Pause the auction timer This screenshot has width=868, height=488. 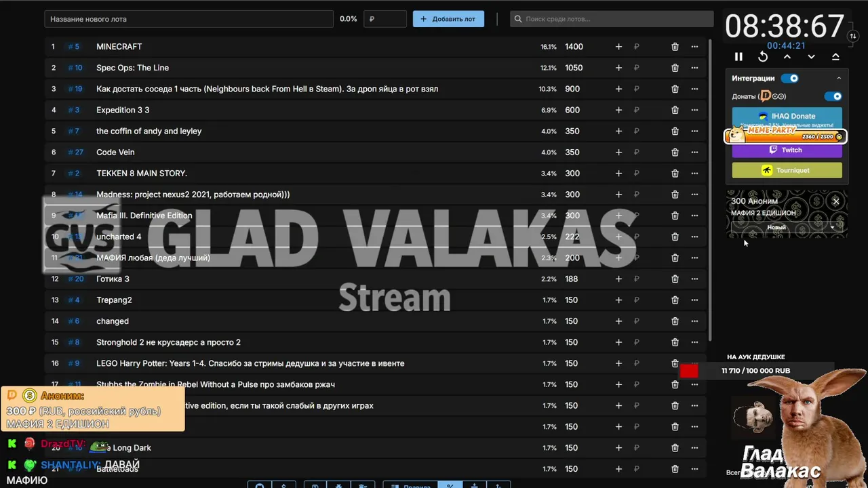(x=738, y=57)
